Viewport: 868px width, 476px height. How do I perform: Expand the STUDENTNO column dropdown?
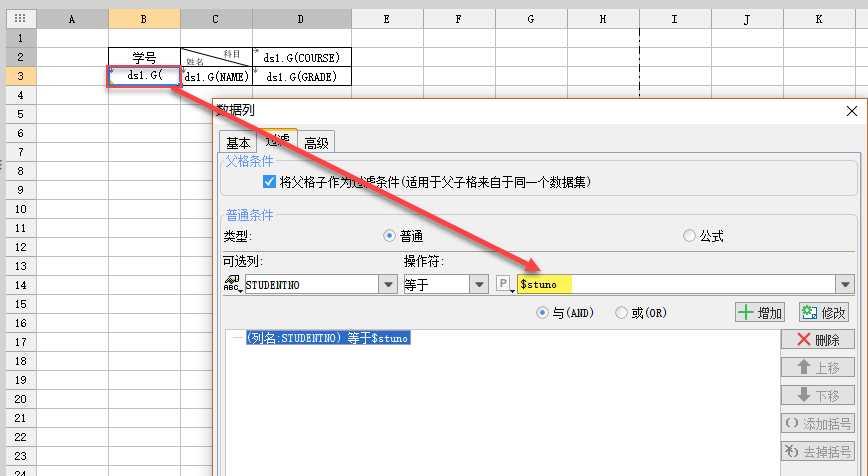388,284
